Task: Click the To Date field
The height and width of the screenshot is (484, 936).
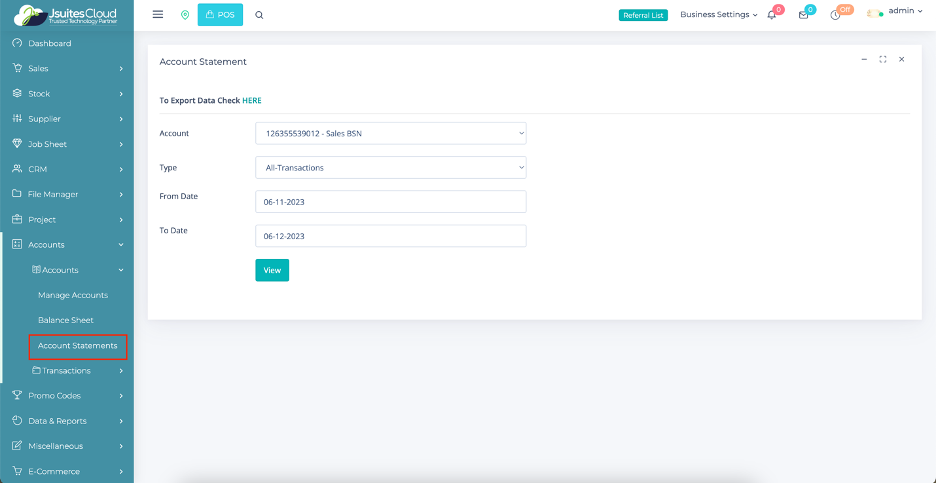Action: click(x=390, y=236)
